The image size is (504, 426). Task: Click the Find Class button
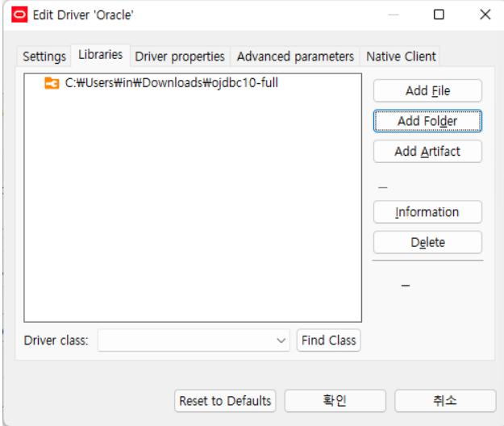coord(328,340)
